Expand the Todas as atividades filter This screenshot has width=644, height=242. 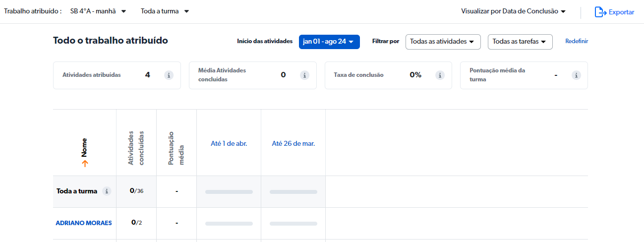pyautogui.click(x=443, y=42)
